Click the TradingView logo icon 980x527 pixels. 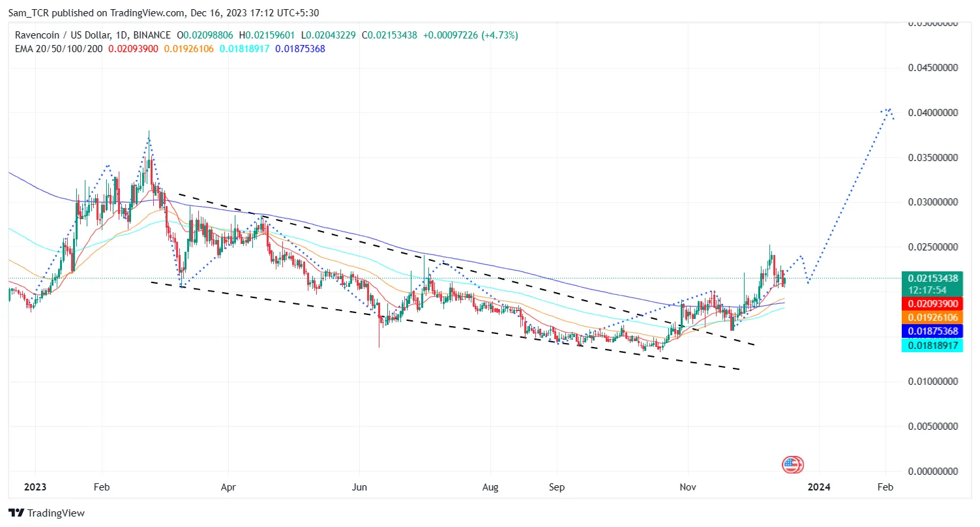15,513
